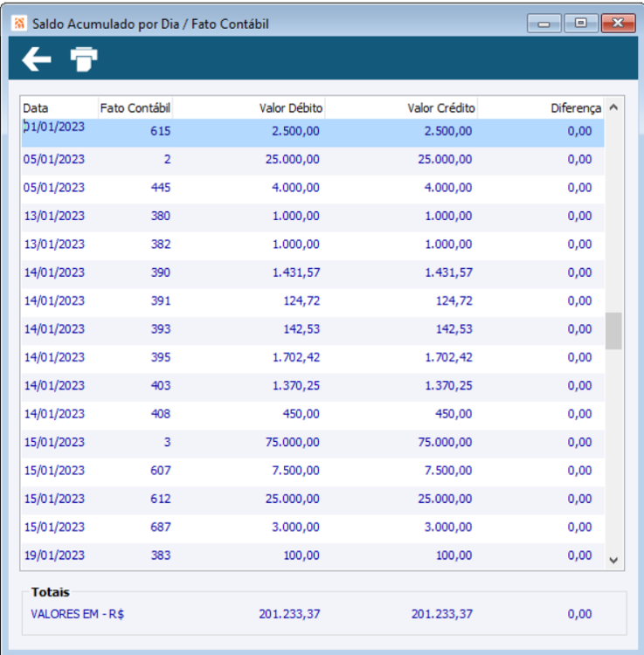Click debit value 1.370,25

pos(296,386)
